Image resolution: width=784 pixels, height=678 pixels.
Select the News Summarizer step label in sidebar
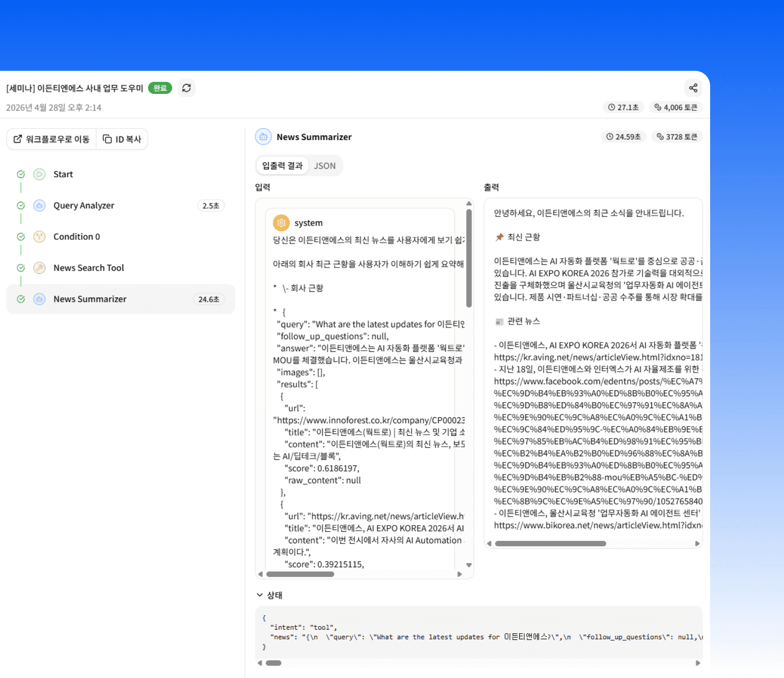click(x=90, y=299)
